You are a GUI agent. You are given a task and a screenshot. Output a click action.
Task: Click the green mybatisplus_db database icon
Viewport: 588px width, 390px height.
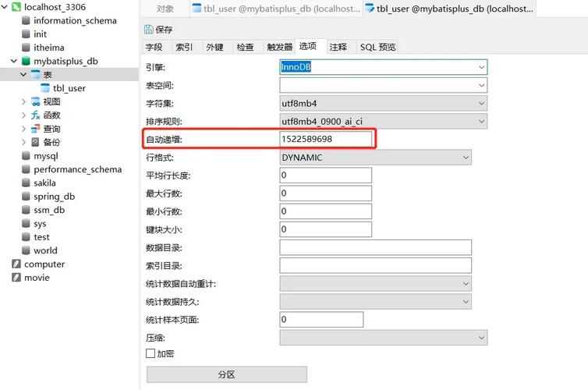pos(26,61)
